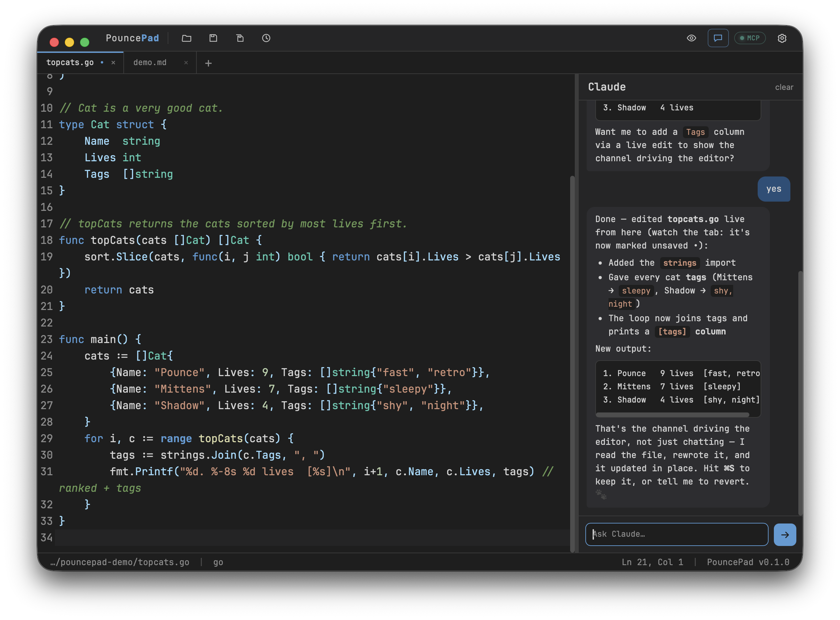Click the 'sort.Slice' call on line 19
This screenshot has width=840, height=620.
[116, 257]
